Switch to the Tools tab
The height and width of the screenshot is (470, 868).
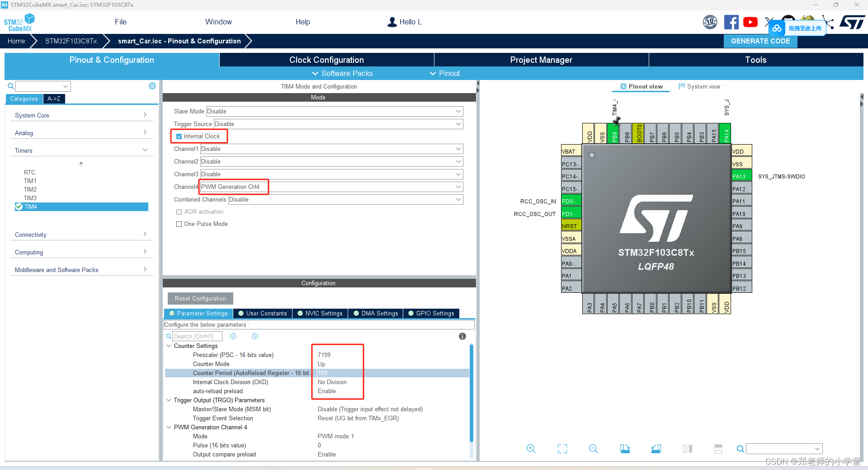pos(756,60)
